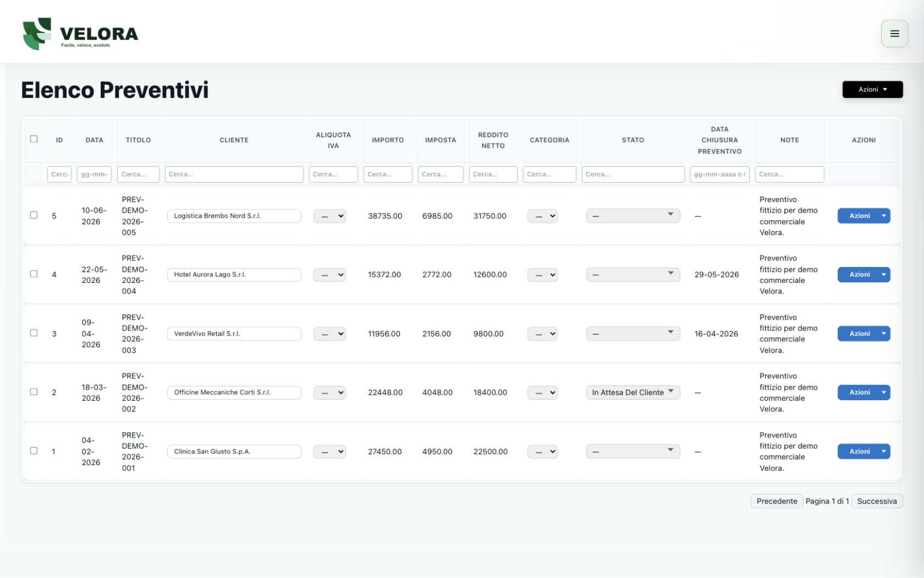Viewport: 924px width, 578px height.
Task: Click the REDDITO NETTO column header
Action: 493,140
